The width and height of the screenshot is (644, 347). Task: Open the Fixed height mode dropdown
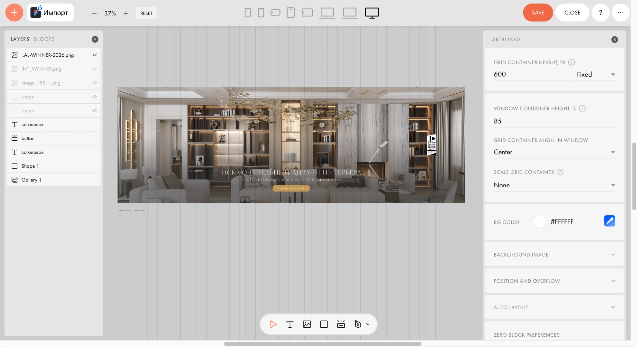click(596, 74)
